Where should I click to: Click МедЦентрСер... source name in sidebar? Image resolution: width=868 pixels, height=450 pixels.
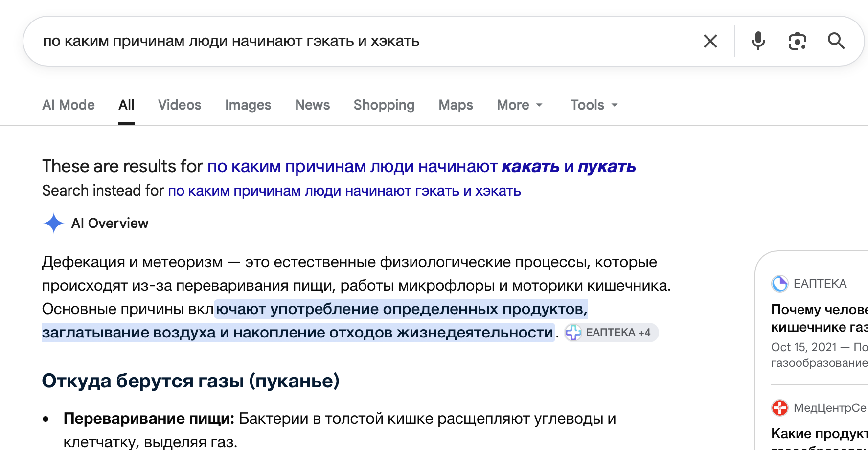pyautogui.click(x=831, y=407)
